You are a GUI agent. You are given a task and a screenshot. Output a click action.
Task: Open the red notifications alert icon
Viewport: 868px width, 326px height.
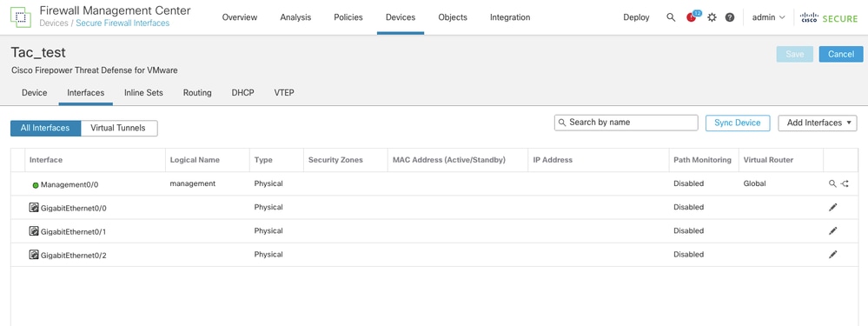click(x=692, y=17)
